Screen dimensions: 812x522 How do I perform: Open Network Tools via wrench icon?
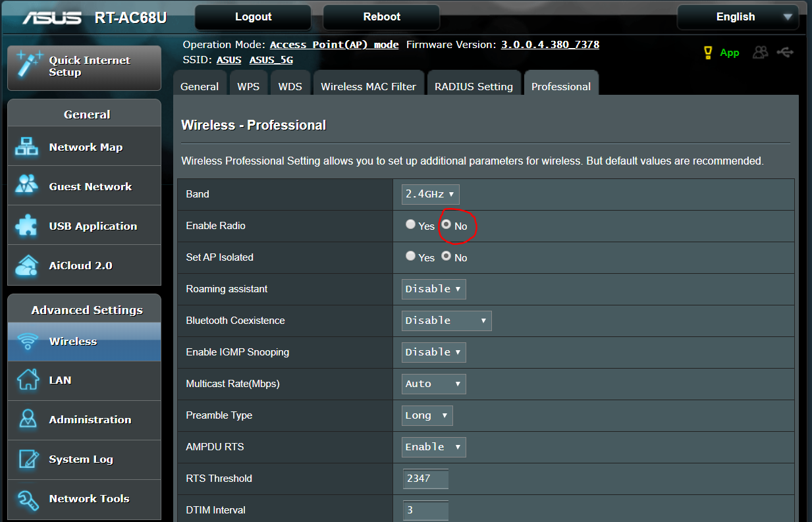click(27, 499)
